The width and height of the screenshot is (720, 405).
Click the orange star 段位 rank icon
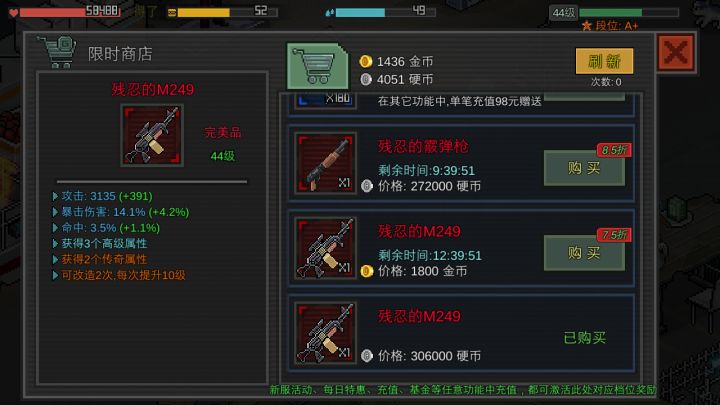(x=586, y=26)
